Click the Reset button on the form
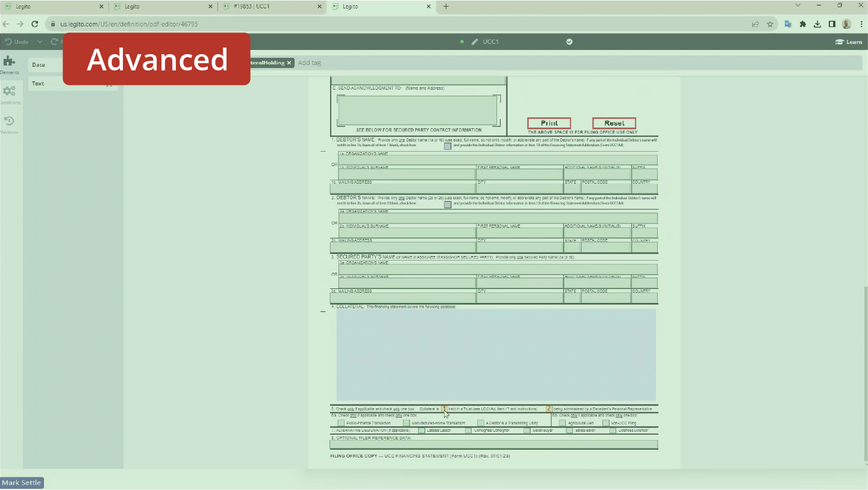 click(x=614, y=123)
